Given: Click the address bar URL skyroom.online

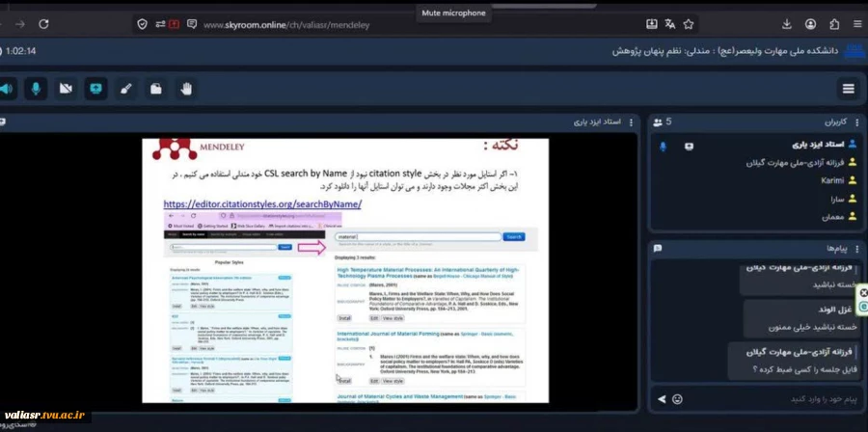Looking at the screenshot, I should pos(286,25).
